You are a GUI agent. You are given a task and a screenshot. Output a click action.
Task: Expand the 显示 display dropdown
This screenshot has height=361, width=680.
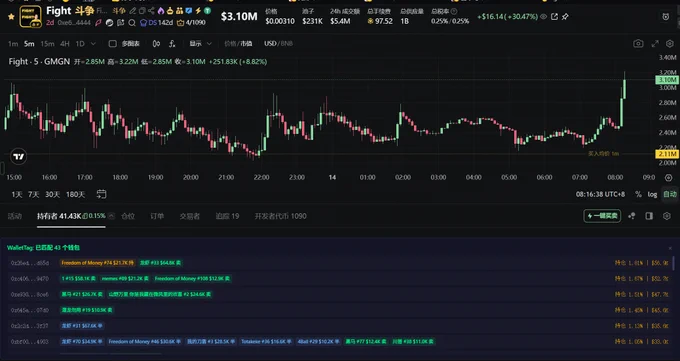(x=200, y=44)
